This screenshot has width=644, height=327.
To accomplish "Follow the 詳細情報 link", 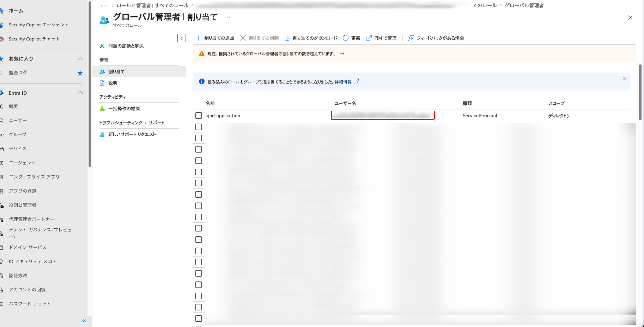I will [x=343, y=82].
